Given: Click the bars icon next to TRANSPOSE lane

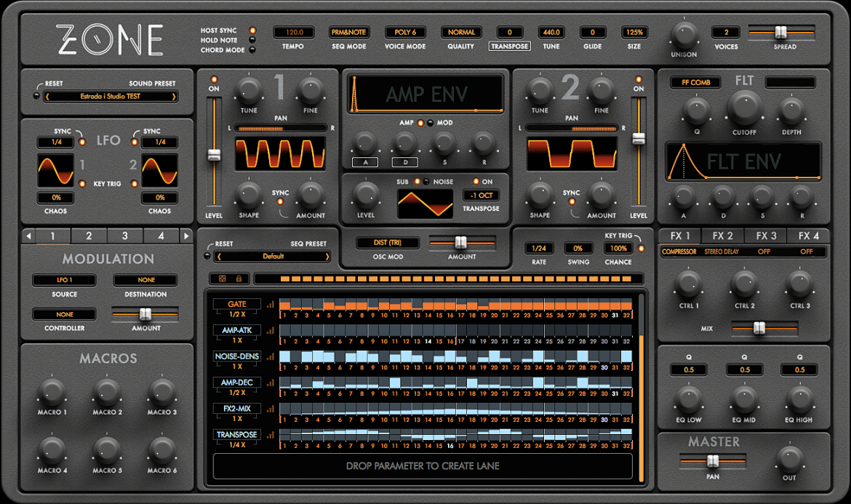Looking at the screenshot, I should click(271, 435).
